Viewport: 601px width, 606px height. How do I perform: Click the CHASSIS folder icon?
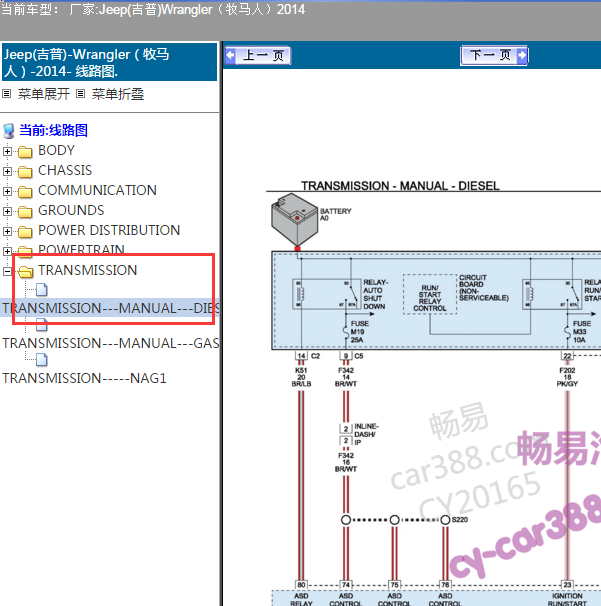[25, 171]
